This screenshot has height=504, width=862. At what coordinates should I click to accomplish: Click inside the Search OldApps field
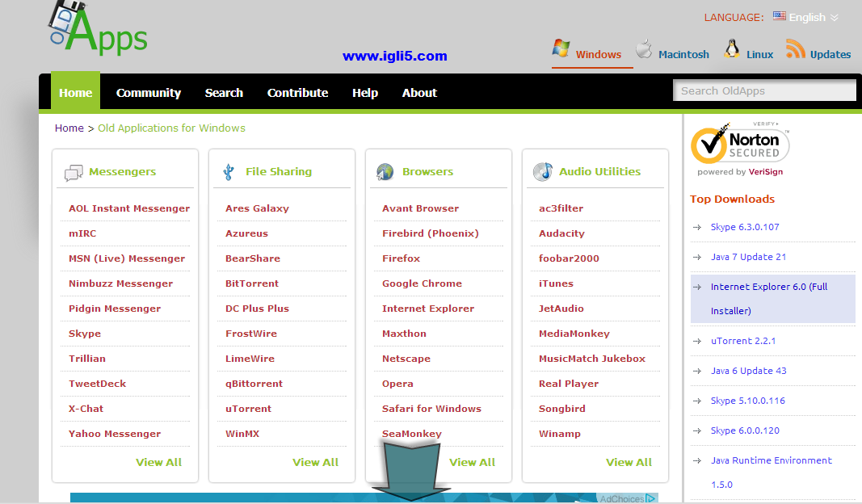(x=763, y=91)
